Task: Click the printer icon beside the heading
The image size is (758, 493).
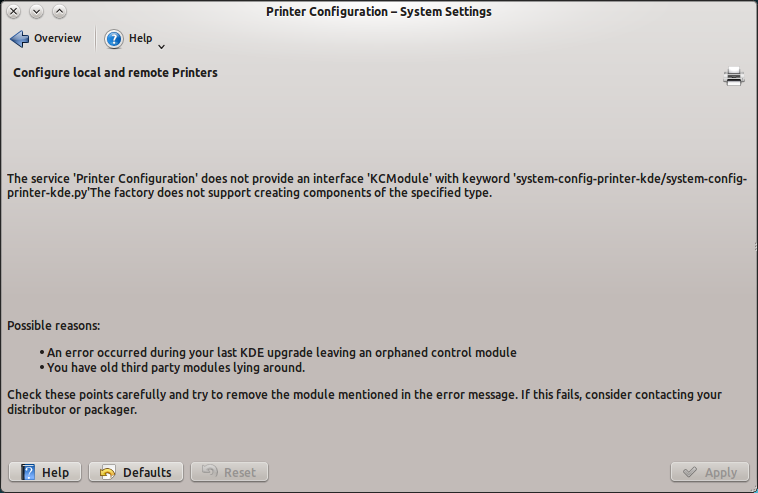Action: point(734,76)
